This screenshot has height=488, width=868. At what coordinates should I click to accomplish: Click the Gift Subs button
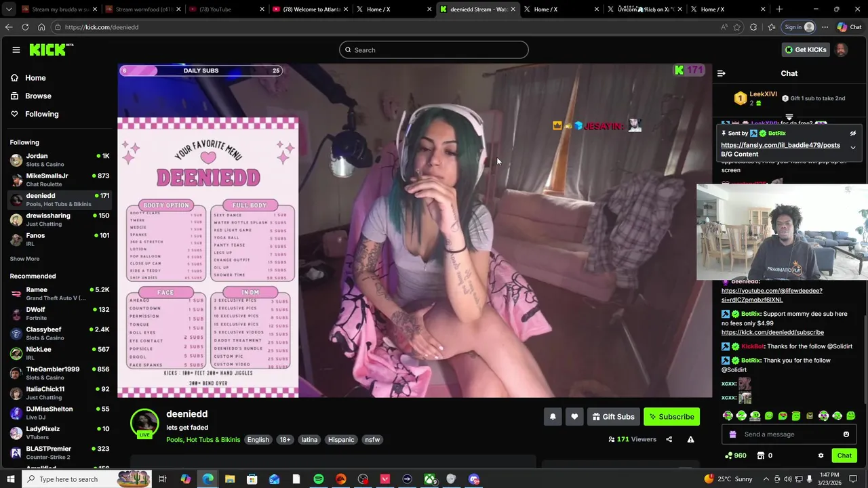(x=613, y=417)
